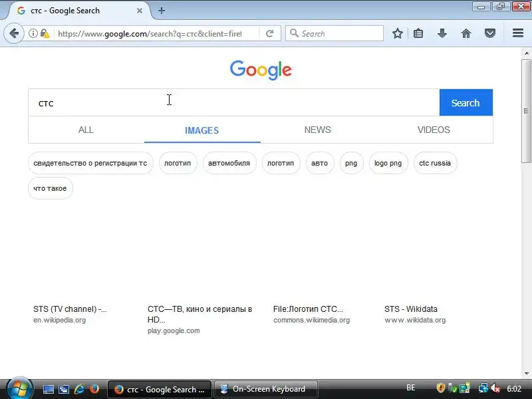Show bookmarks list icon

click(x=418, y=33)
